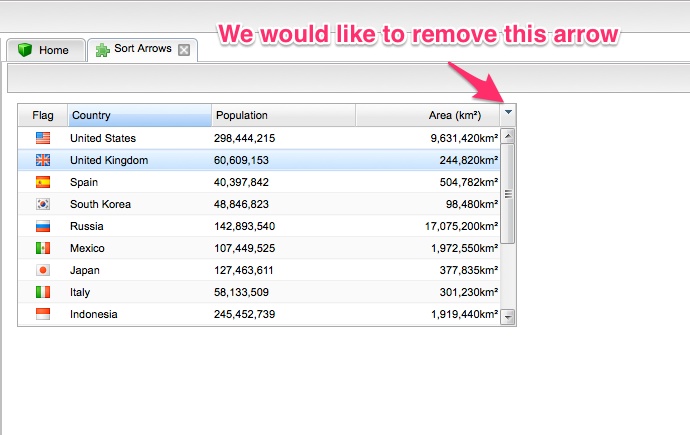
Task: Click the Japan flag icon
Action: click(x=43, y=270)
